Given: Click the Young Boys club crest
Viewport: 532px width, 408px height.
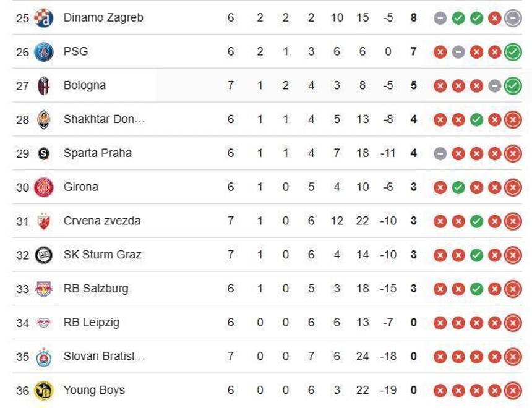Looking at the screenshot, I should (44, 390).
